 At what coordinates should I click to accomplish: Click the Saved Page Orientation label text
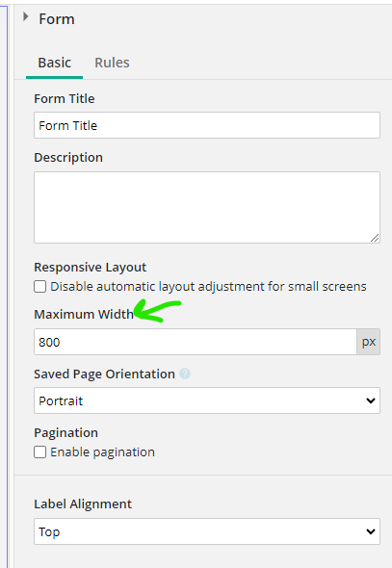[104, 374]
